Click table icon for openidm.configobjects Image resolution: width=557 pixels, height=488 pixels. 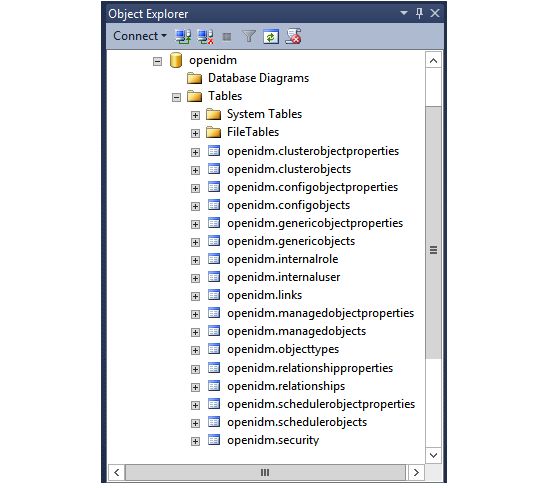[214, 205]
